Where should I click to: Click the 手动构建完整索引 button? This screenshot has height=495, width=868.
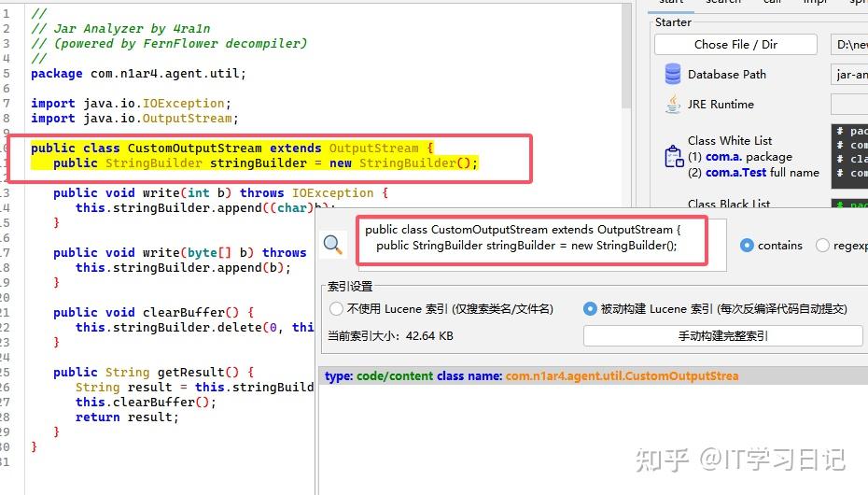tap(723, 335)
